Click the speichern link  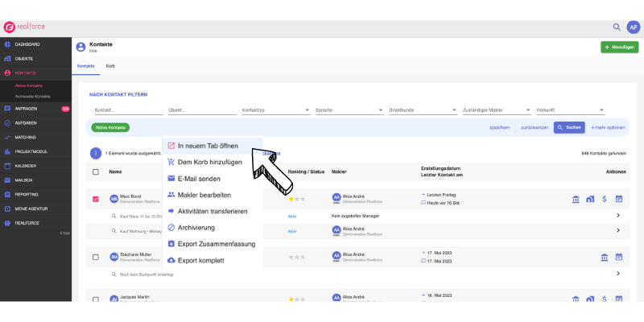(500, 128)
